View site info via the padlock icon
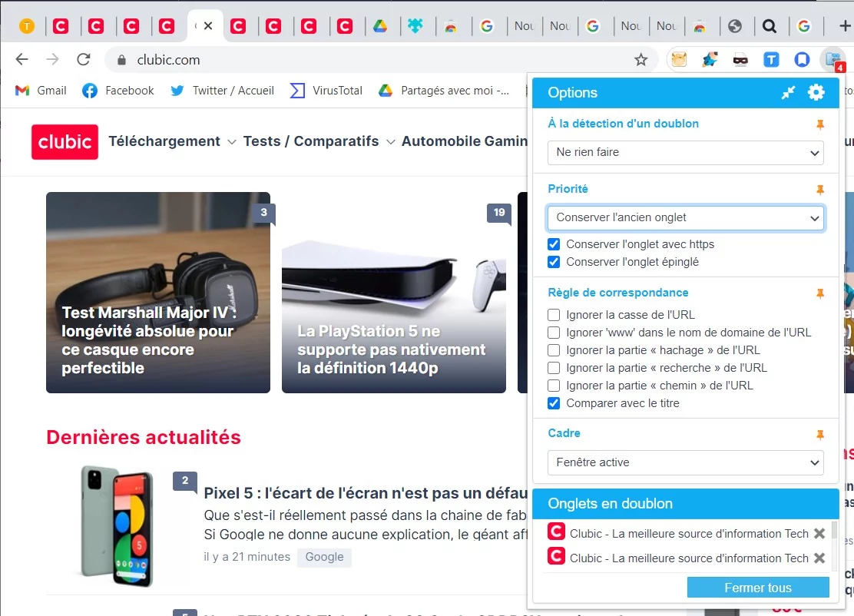The width and height of the screenshot is (854, 616). (122, 60)
